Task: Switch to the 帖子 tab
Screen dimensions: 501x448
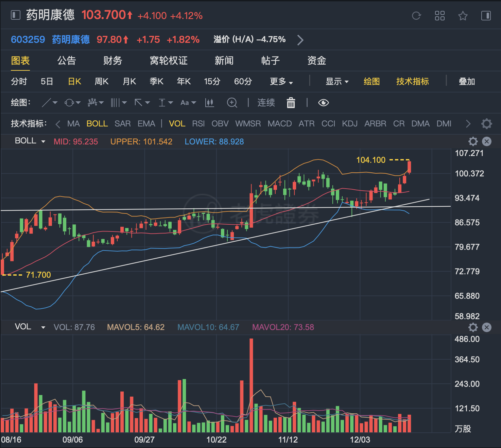Action: coord(271,61)
